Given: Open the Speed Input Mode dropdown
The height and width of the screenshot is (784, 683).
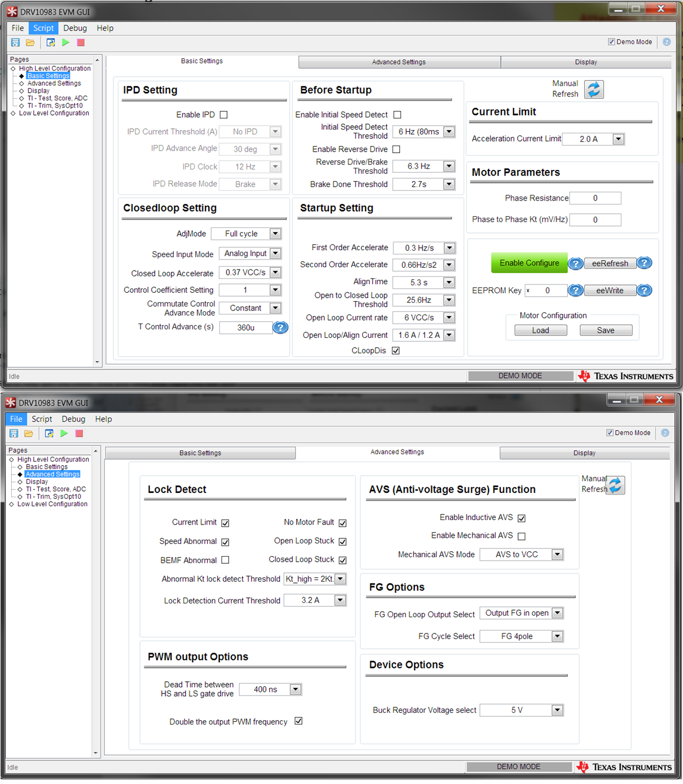Looking at the screenshot, I should click(275, 253).
